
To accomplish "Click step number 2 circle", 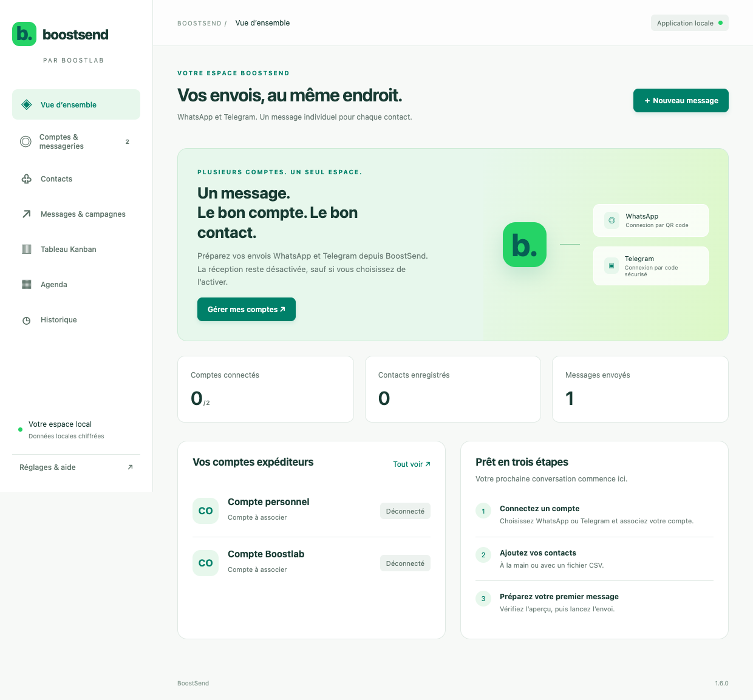I will click(483, 555).
